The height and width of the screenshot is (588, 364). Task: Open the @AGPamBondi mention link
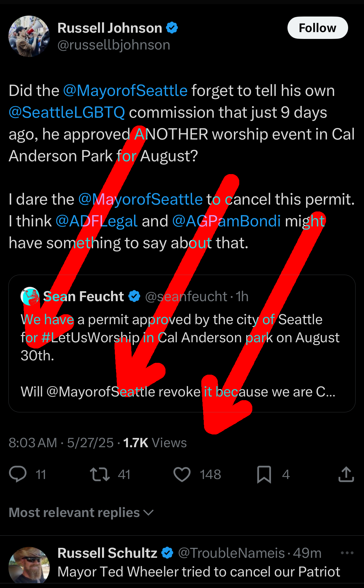(226, 221)
